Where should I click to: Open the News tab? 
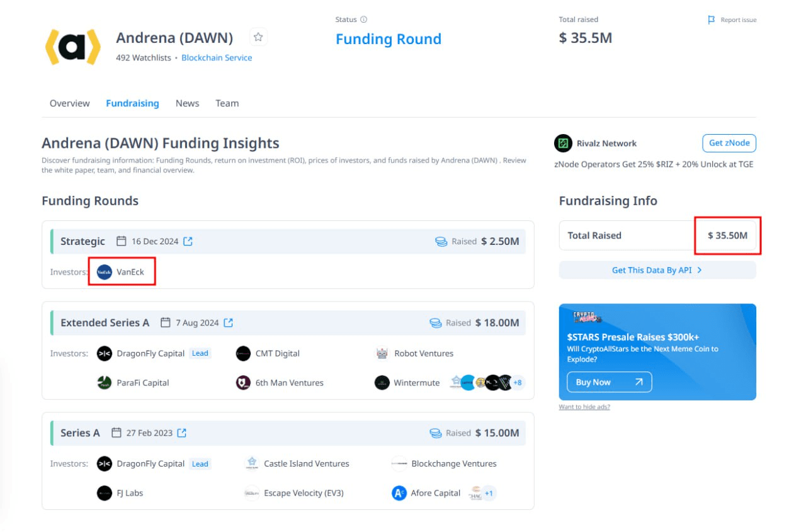[188, 103]
